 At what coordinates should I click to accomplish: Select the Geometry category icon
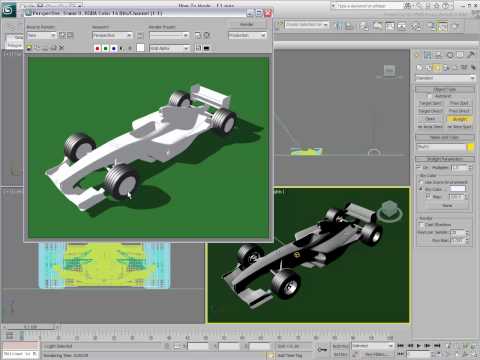pyautogui.click(x=419, y=68)
